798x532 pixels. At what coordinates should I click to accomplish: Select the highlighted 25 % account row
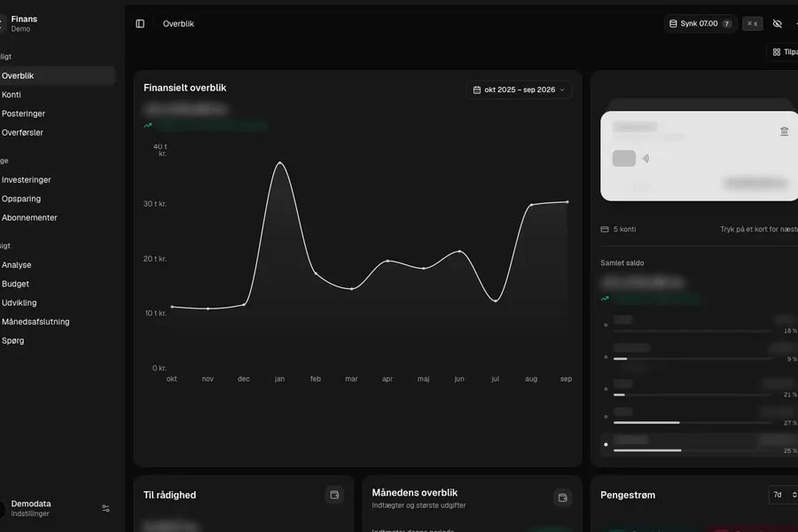(x=700, y=444)
